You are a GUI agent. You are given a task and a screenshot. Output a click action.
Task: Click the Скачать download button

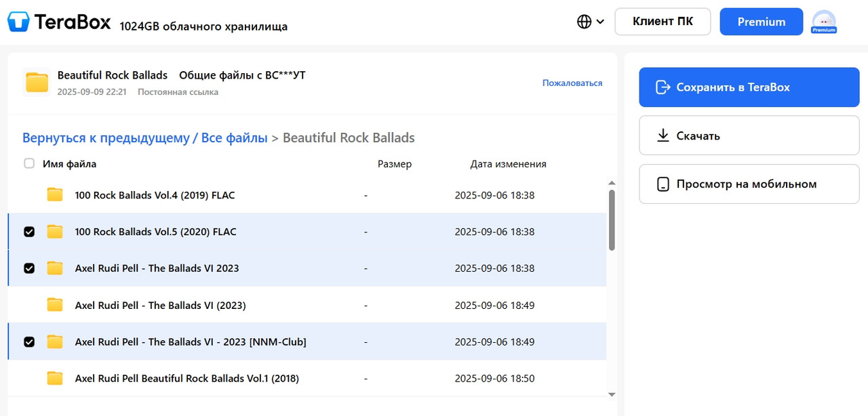click(749, 136)
